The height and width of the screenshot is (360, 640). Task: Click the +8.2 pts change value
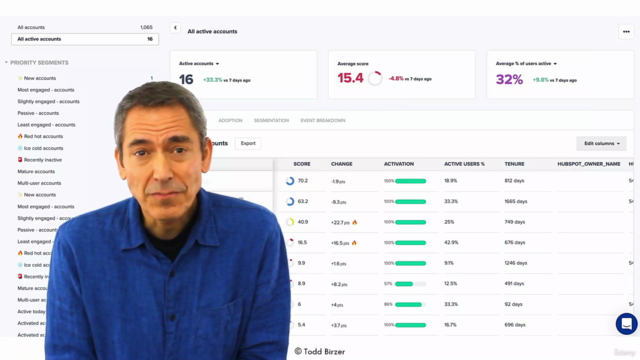(339, 284)
